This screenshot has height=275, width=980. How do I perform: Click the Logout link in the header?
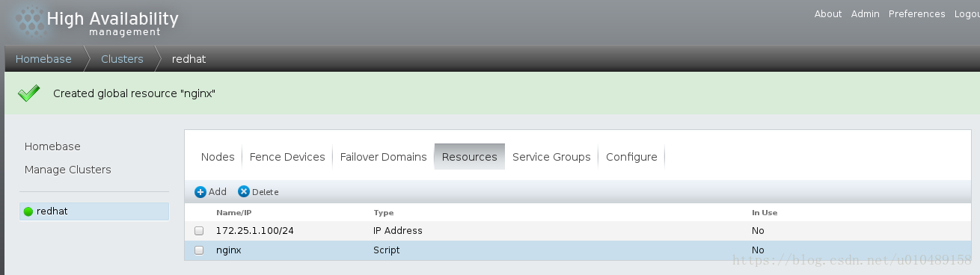coord(967,14)
